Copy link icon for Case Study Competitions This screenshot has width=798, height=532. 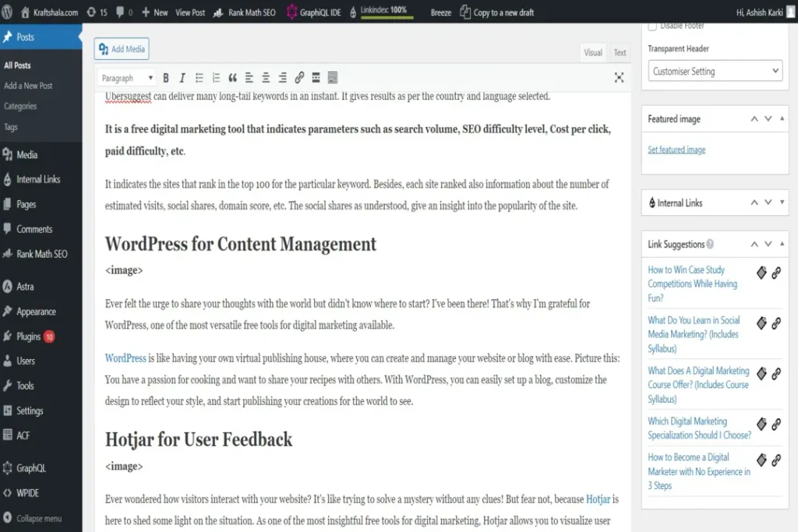click(776, 273)
